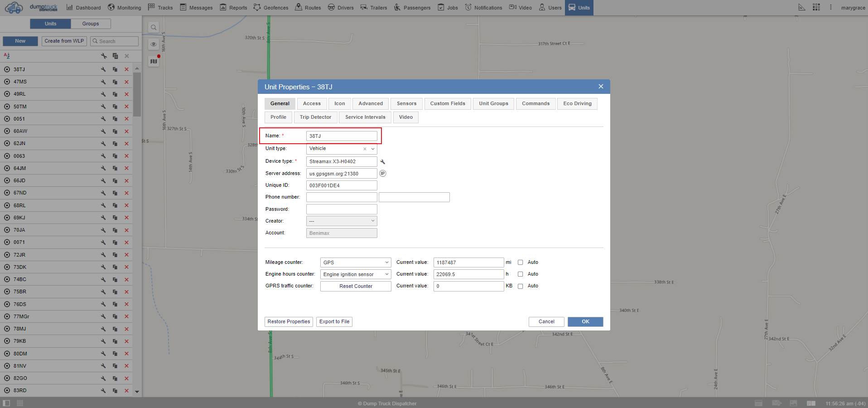Screen dimensions: 868x408
Task: Click the IP icon beside Server address
Action: pyautogui.click(x=383, y=174)
